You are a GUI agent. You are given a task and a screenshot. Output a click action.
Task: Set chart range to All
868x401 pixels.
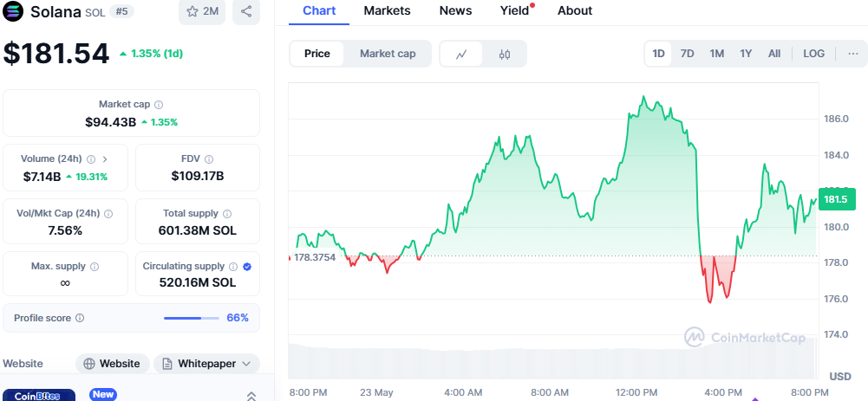click(774, 54)
